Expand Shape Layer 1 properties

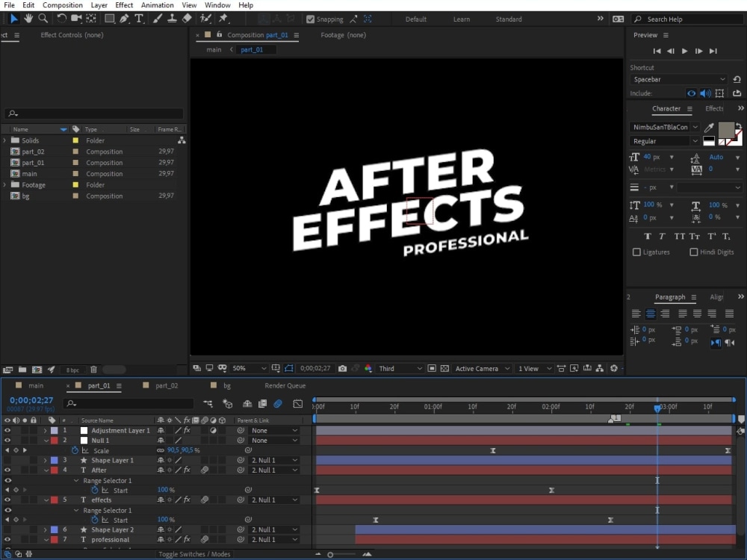pyautogui.click(x=46, y=461)
